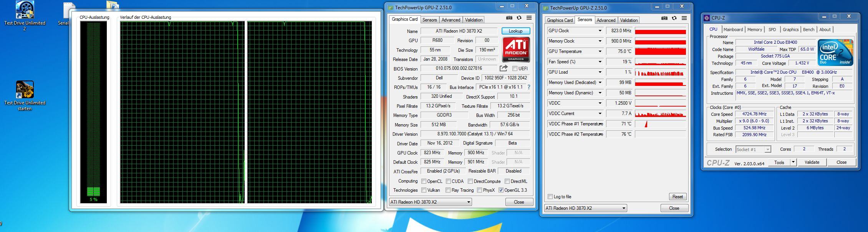
Task: Click Bus Interface question mark help icon
Action: pyautogui.click(x=529, y=87)
